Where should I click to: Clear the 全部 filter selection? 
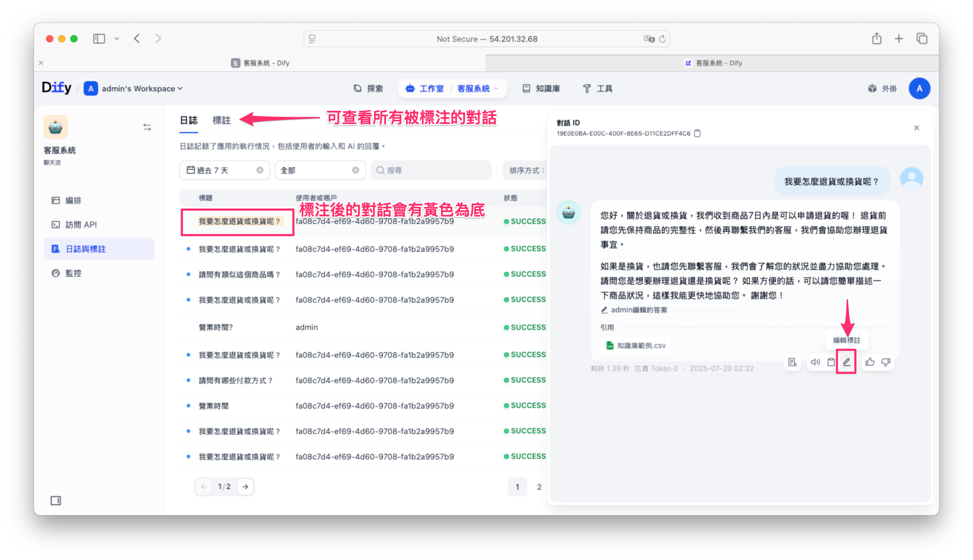(x=355, y=170)
